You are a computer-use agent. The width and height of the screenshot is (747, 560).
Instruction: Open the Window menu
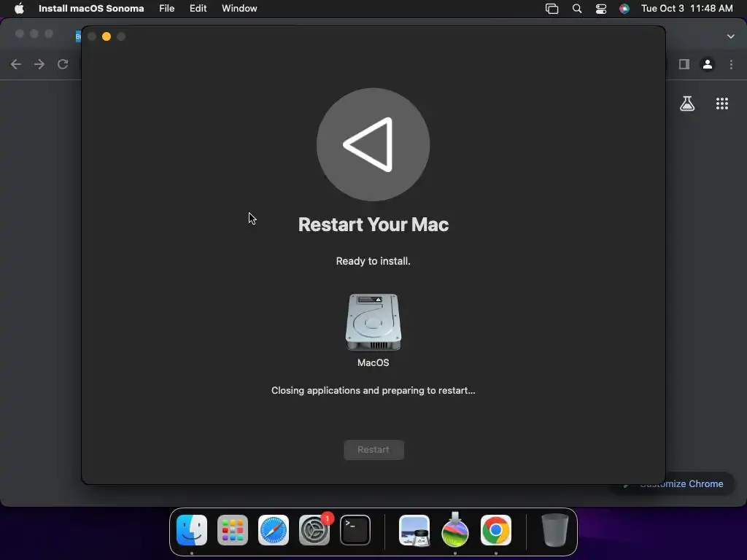coord(239,9)
